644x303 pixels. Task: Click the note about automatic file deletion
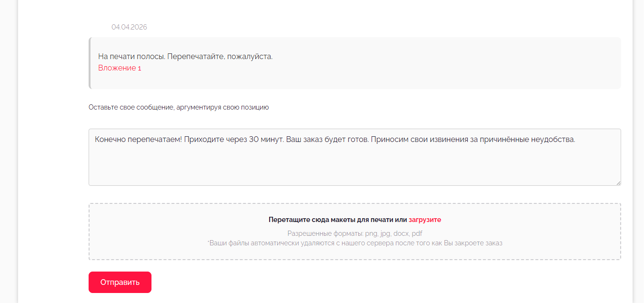[x=354, y=243]
